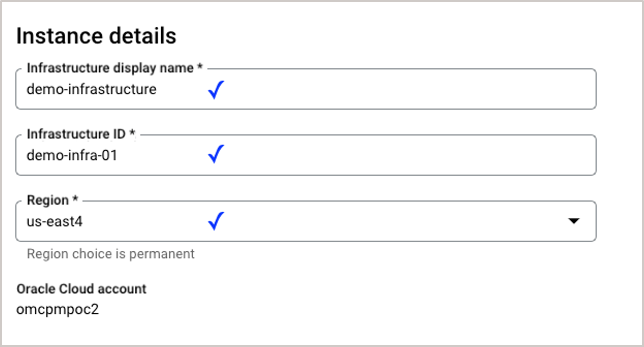Click the Region dropdown arrow

pos(574,221)
